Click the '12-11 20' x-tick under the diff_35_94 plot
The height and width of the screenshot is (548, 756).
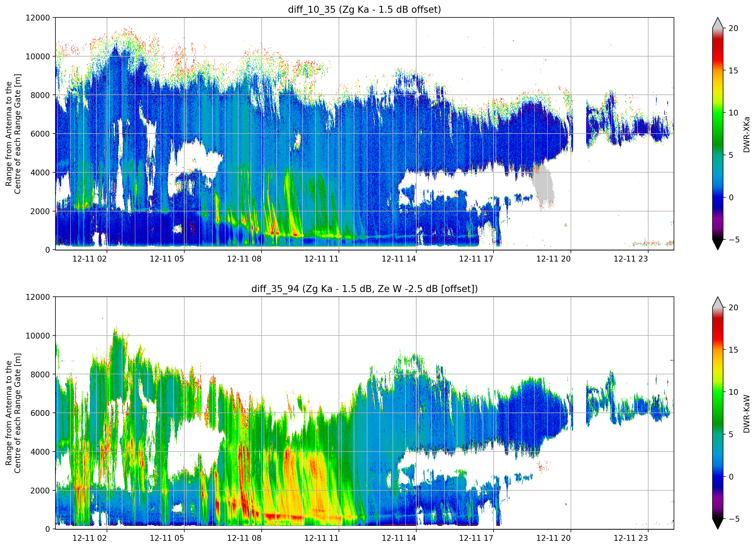554,538
